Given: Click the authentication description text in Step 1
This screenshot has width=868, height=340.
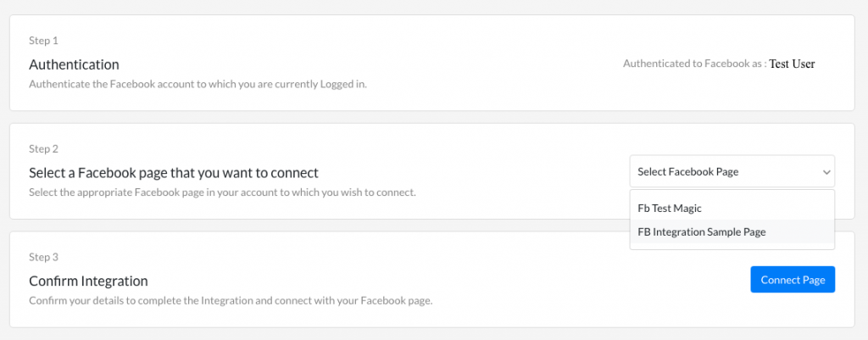Looking at the screenshot, I should pos(198,85).
